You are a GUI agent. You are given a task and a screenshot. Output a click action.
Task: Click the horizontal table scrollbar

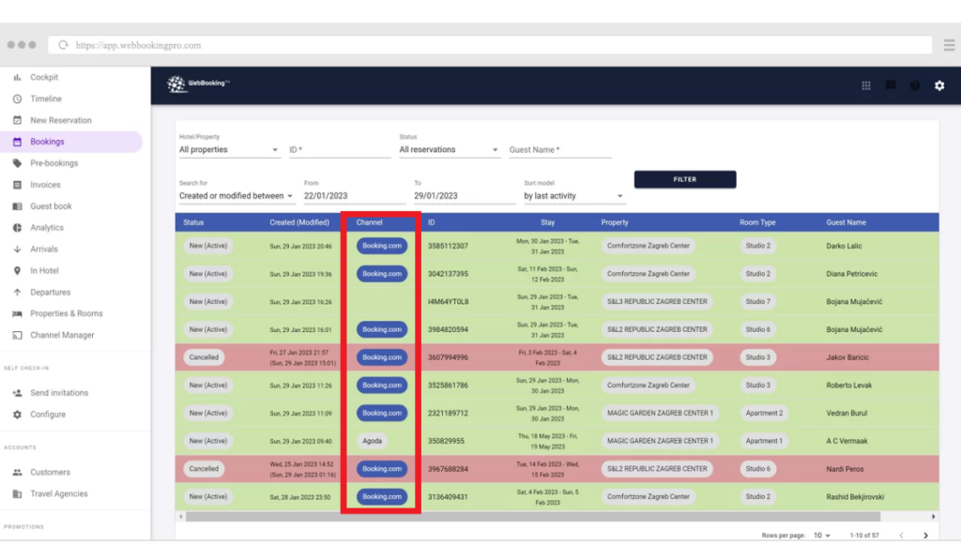532,517
